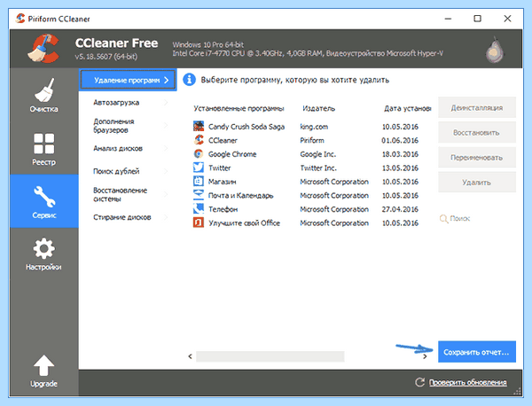
Task: Click install date 18.03.2016
Action: (x=400, y=154)
